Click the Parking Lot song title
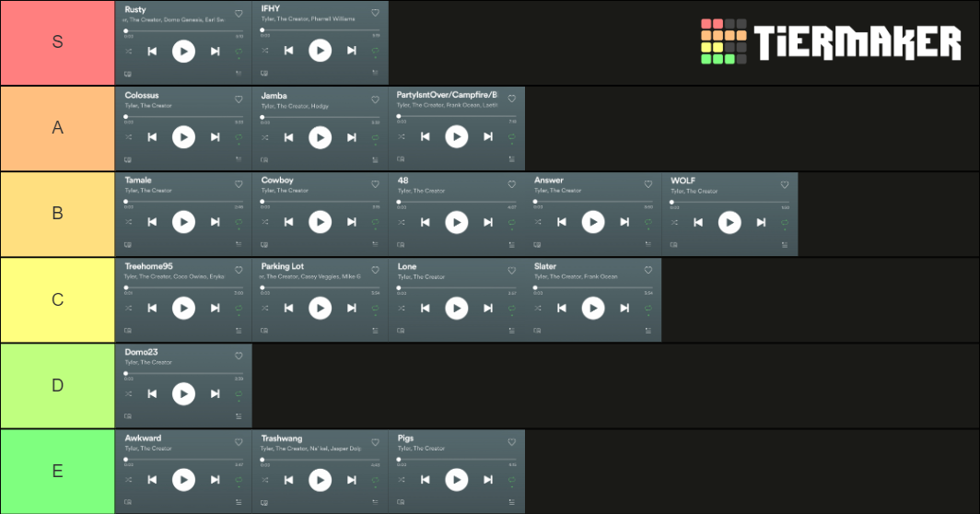Image resolution: width=980 pixels, height=514 pixels. (283, 266)
